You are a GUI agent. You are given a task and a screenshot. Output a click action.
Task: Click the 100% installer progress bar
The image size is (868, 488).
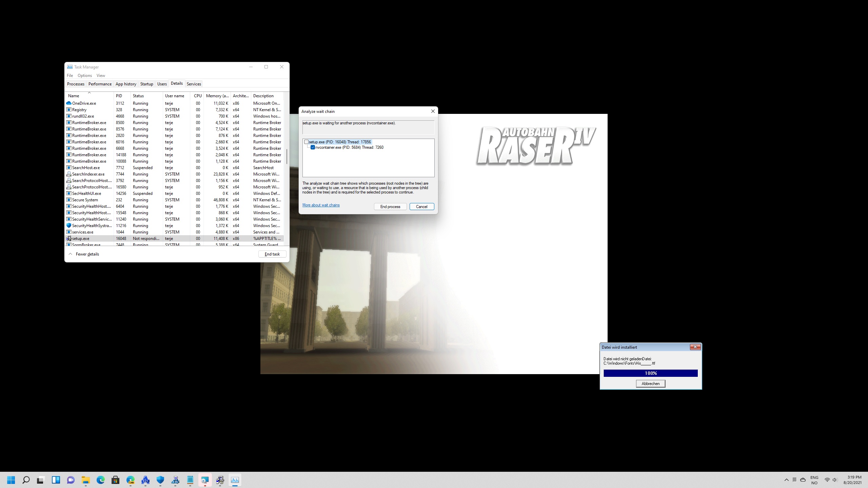[x=651, y=373]
